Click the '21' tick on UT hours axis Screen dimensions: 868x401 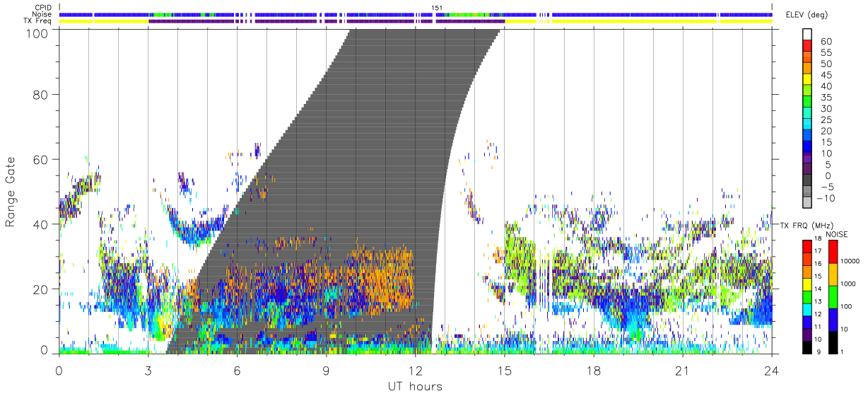coord(682,371)
